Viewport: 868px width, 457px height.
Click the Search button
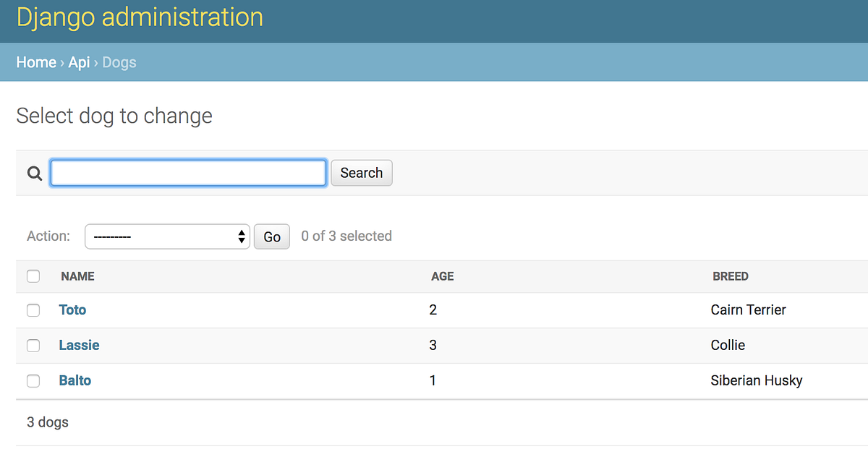pyautogui.click(x=361, y=173)
